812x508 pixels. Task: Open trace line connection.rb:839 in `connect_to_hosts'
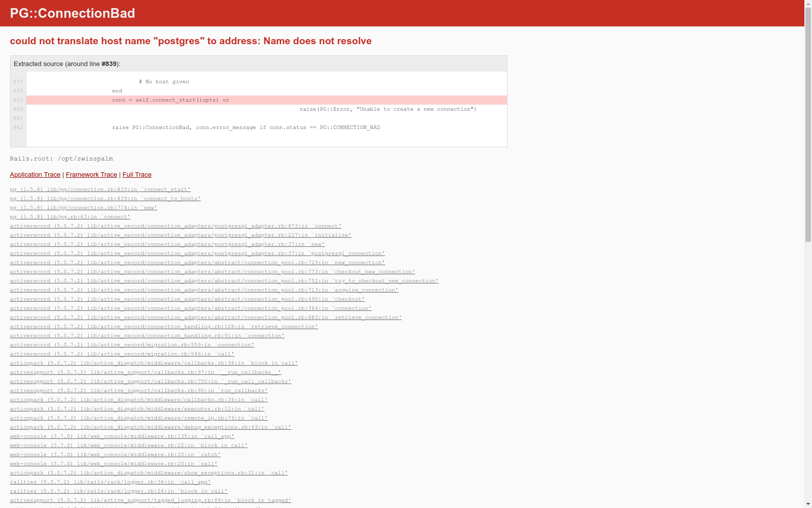tap(105, 199)
